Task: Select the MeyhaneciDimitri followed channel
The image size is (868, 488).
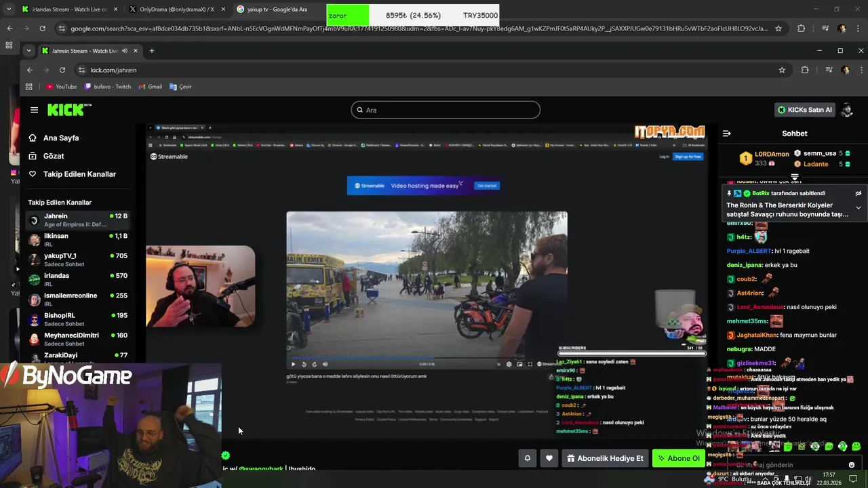Action: [78, 338]
